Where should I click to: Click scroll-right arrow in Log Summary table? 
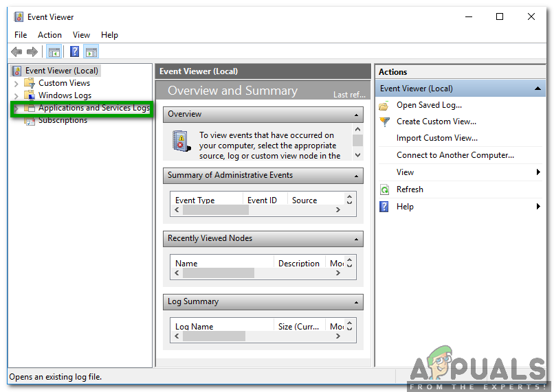337,336
